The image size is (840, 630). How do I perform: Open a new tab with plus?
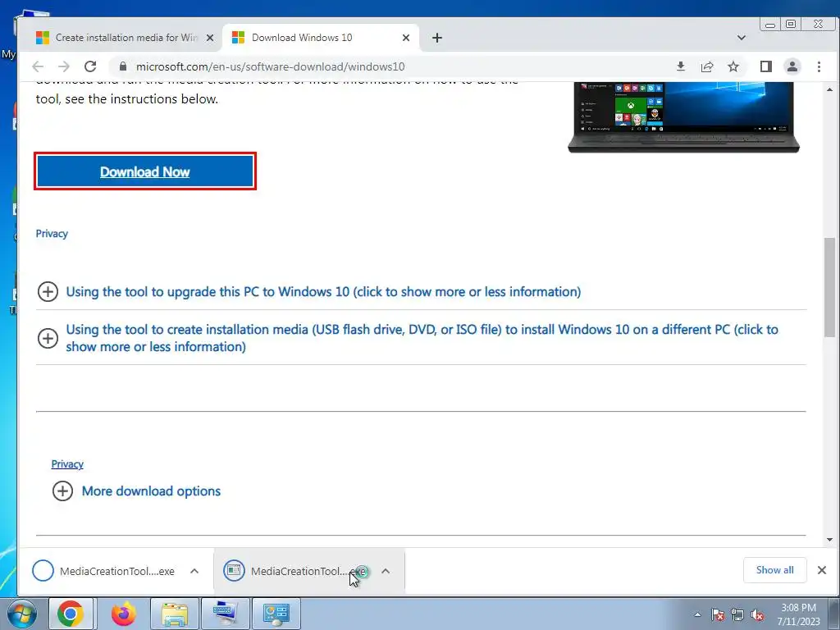[437, 38]
